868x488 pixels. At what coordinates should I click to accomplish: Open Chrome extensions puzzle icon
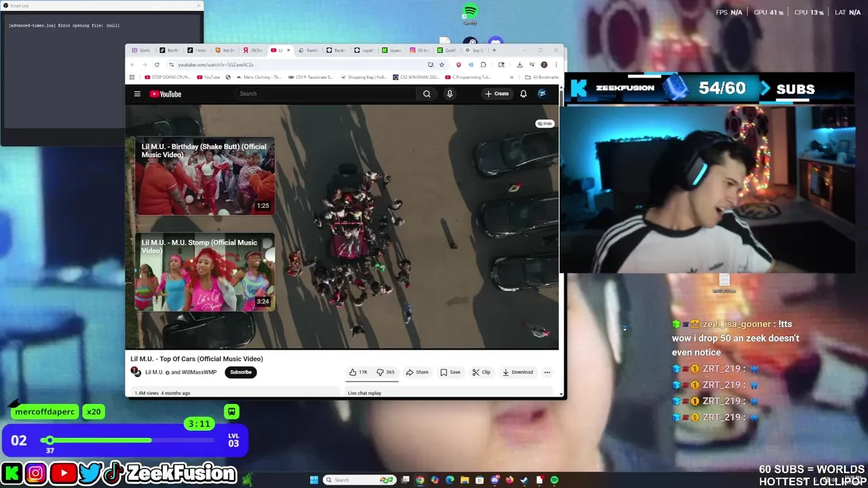point(484,64)
